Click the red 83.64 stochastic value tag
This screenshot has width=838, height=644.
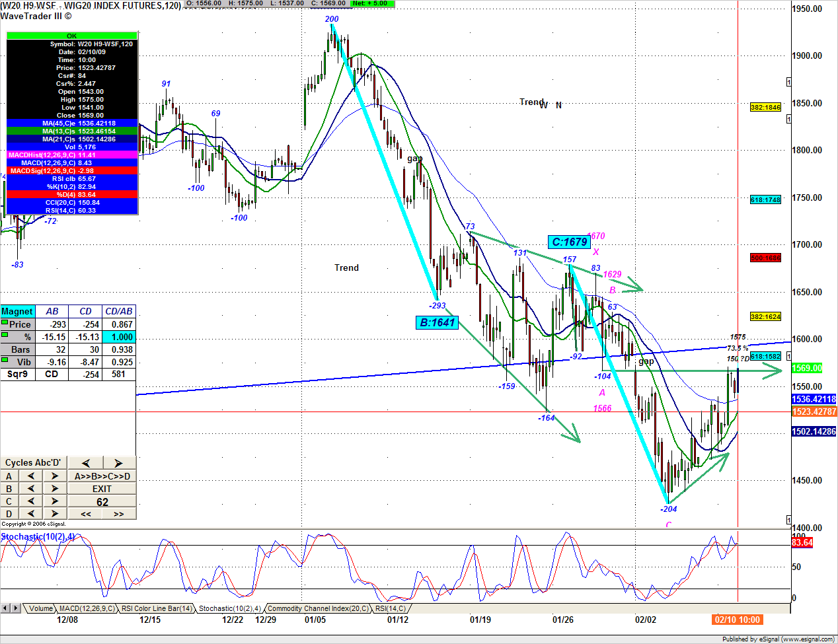802,542
